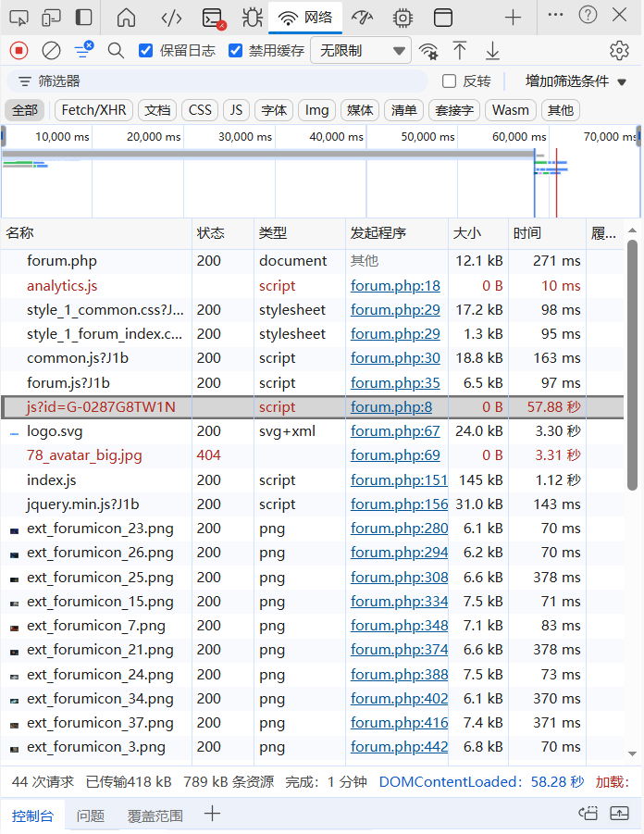Click the export HAR download arrow
Screen dimensions: 644x834
(493, 51)
